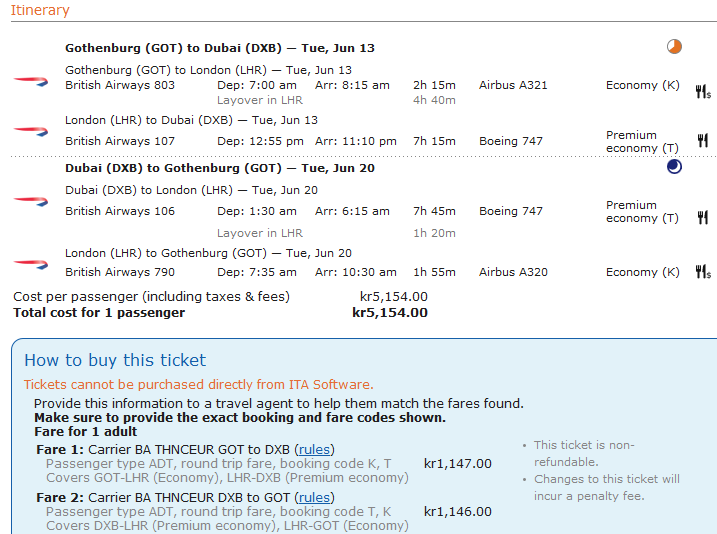Click the Fare 1 price kr1,147.00
This screenshot has width=717, height=534.
[458, 464]
